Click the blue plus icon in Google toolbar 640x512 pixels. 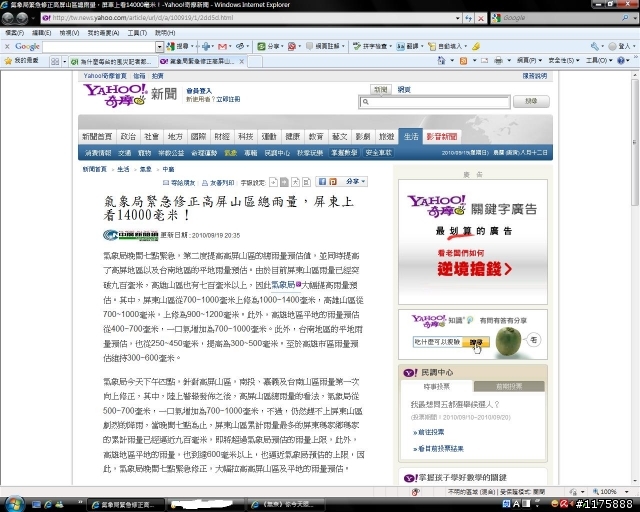click(206, 47)
